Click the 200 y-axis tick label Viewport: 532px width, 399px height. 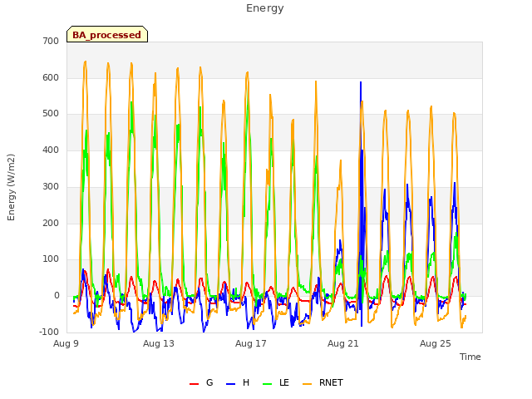click(51, 223)
